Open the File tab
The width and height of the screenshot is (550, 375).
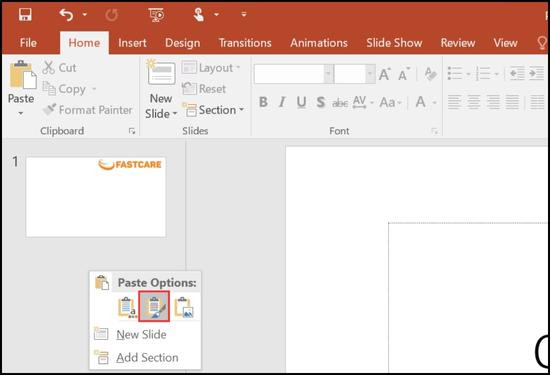28,43
